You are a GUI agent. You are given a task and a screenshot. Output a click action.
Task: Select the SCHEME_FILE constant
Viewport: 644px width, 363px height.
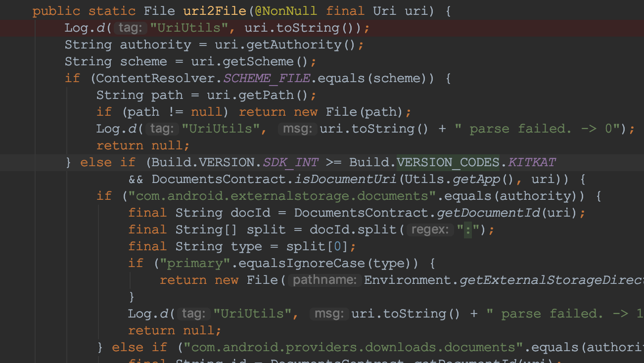coord(267,78)
